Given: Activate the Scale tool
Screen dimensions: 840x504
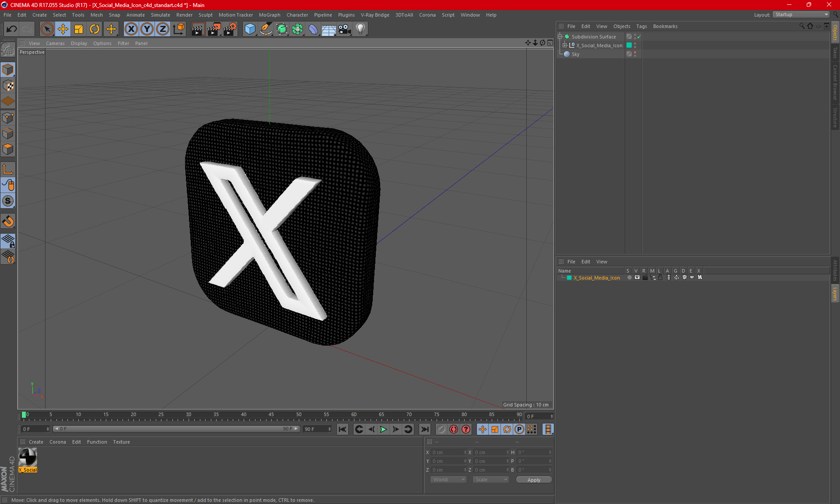Looking at the screenshot, I should [79, 29].
